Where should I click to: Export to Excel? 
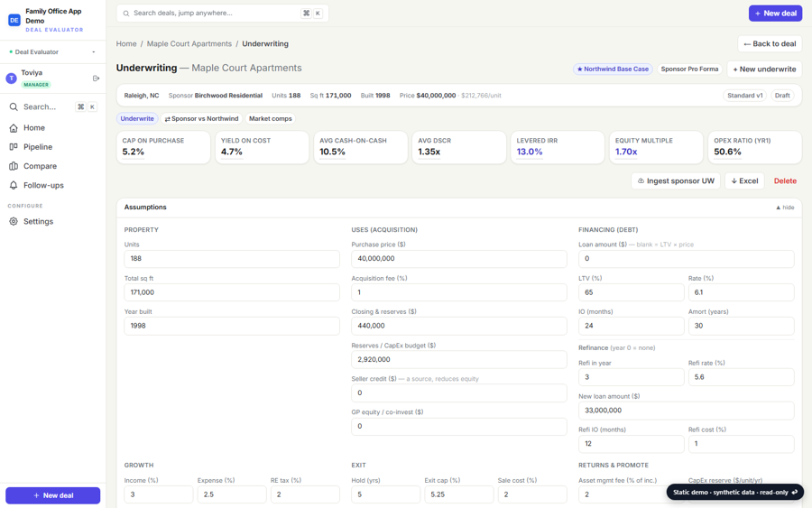pos(744,180)
